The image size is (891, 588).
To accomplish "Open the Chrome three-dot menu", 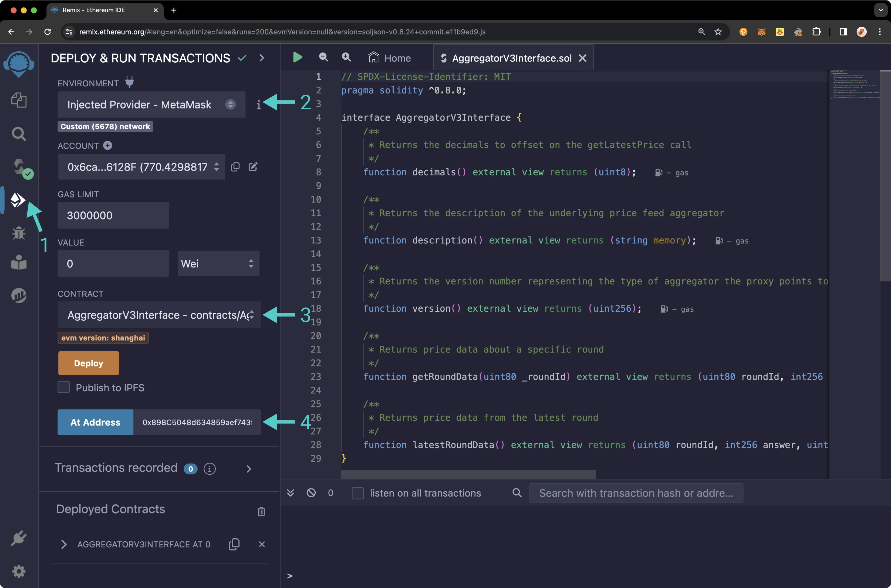I will 880,32.
